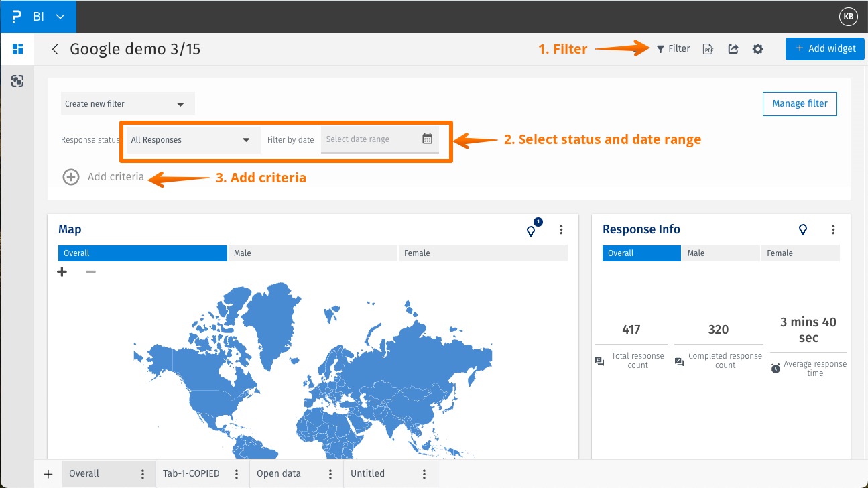
Task: Click the Filter funnel icon
Action: [660, 49]
